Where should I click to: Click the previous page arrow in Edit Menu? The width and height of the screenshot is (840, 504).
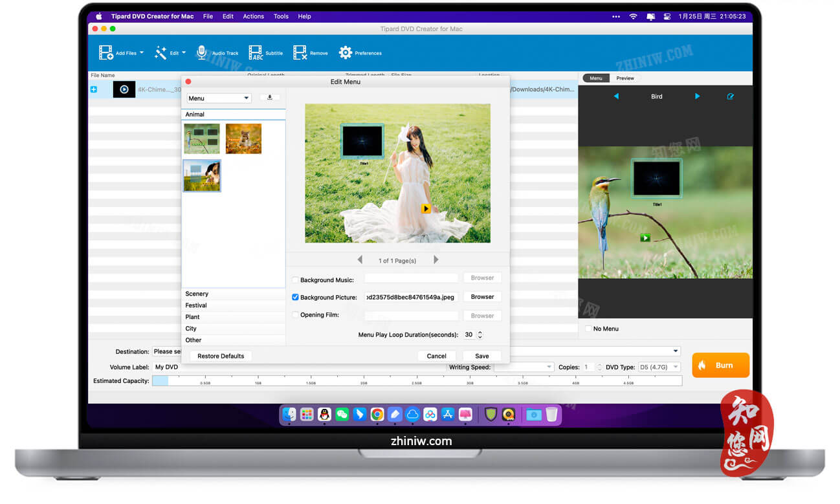pos(360,260)
